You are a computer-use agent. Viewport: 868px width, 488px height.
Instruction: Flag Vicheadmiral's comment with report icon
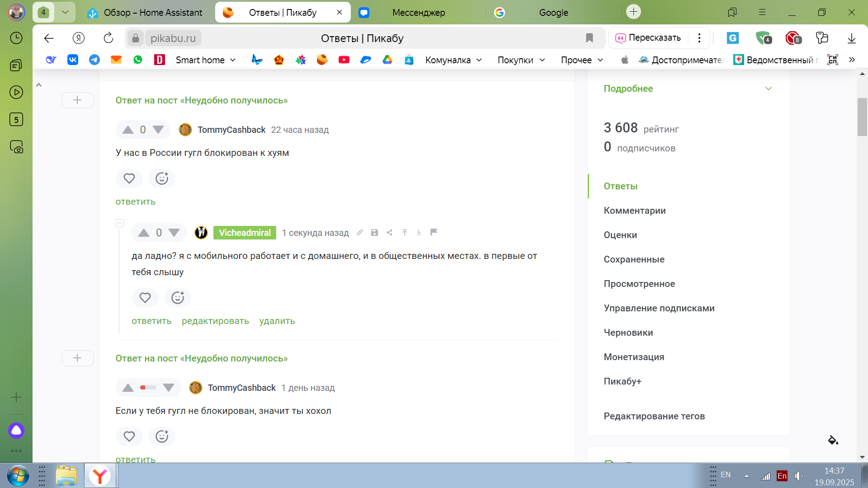(434, 232)
